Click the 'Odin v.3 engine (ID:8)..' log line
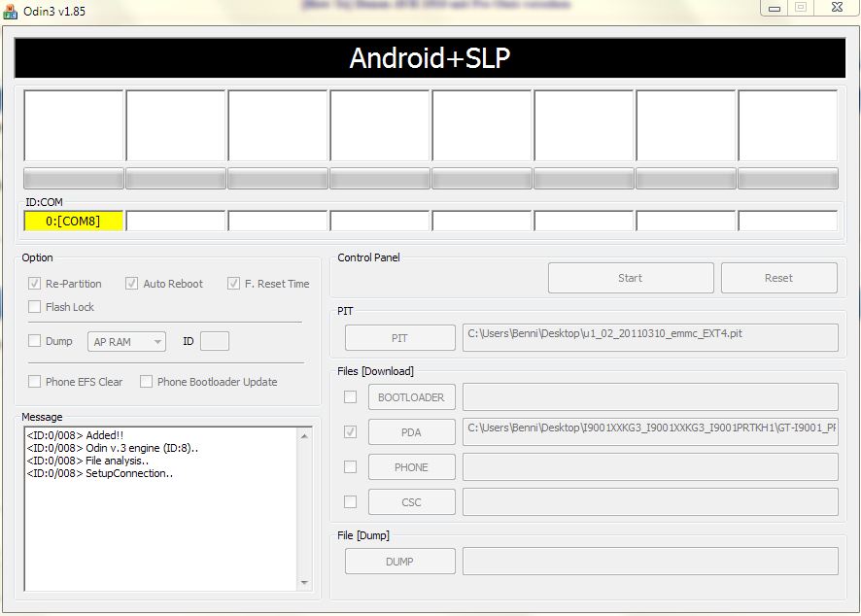This screenshot has height=616, width=861. click(112, 448)
